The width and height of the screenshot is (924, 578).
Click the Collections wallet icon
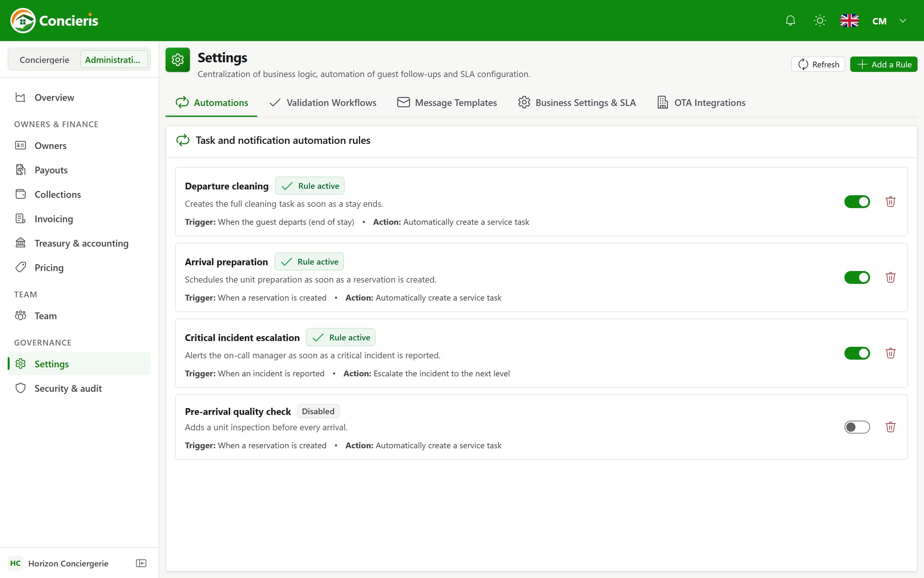[x=20, y=194]
